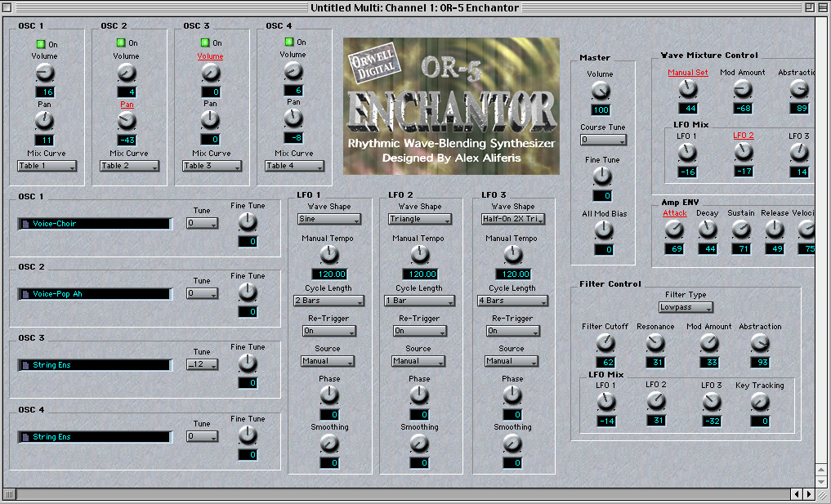Click the Master Fine Tune value field

(x=602, y=196)
